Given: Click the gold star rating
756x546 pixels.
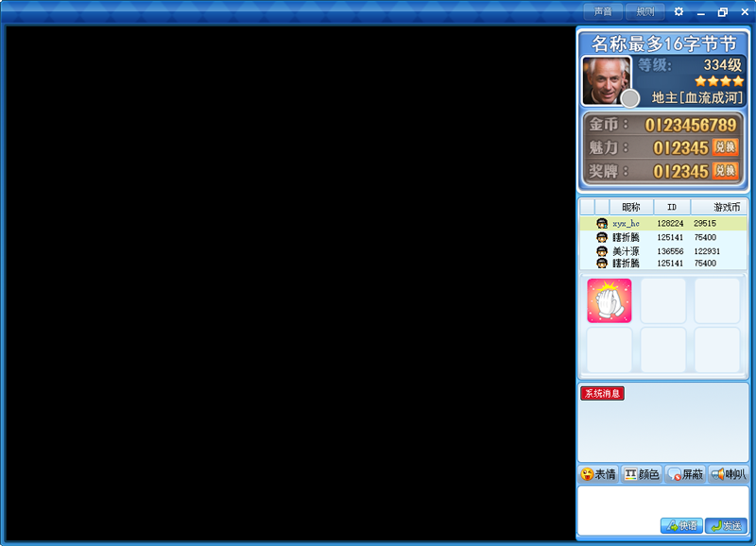Looking at the screenshot, I should (x=719, y=81).
